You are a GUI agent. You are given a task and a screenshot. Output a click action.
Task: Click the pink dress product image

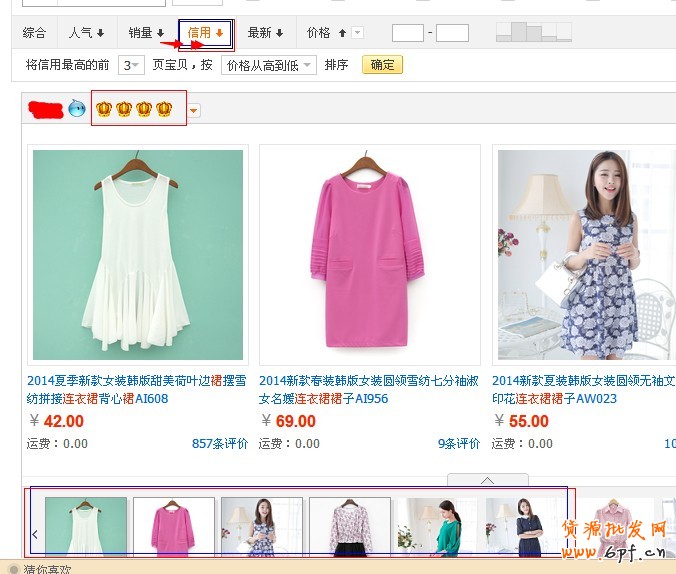[x=369, y=254]
